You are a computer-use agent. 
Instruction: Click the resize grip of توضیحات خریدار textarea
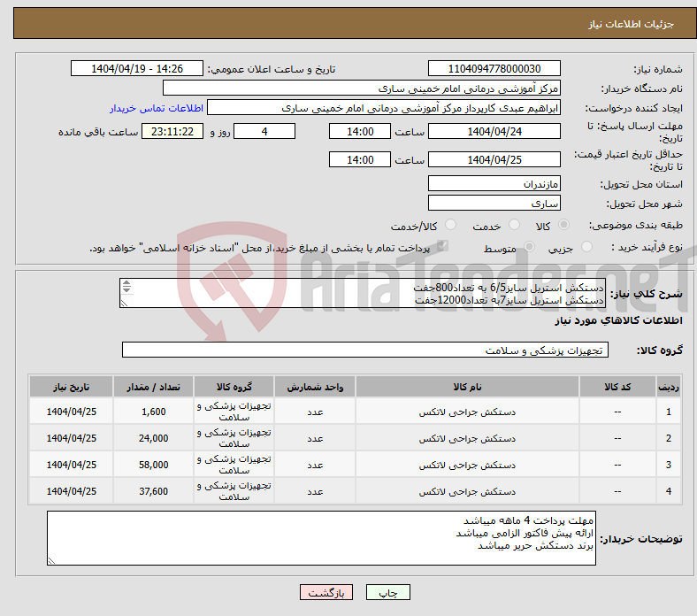51,561
